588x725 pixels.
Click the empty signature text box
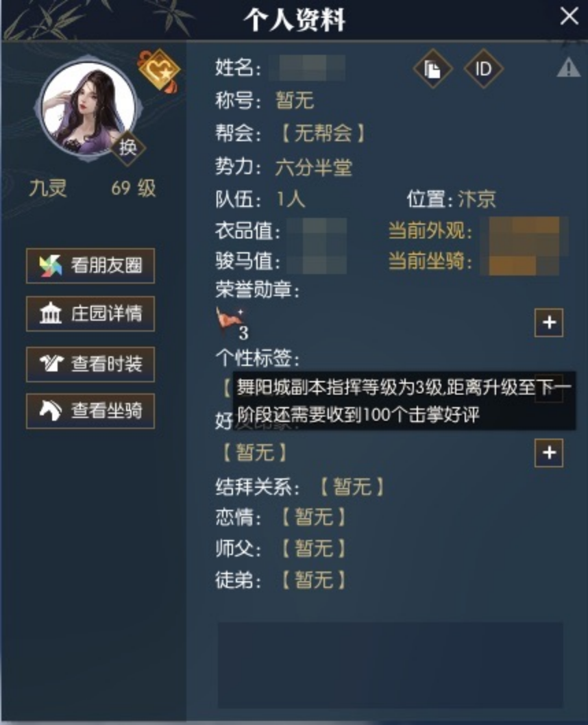coord(391,665)
